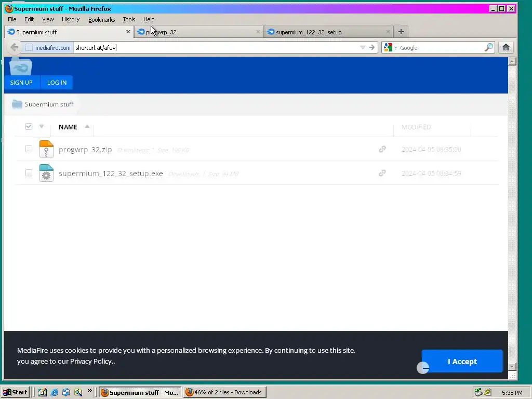Copy link icon for progwrp_32.zip
This screenshot has height=399, width=532.
pyautogui.click(x=382, y=149)
